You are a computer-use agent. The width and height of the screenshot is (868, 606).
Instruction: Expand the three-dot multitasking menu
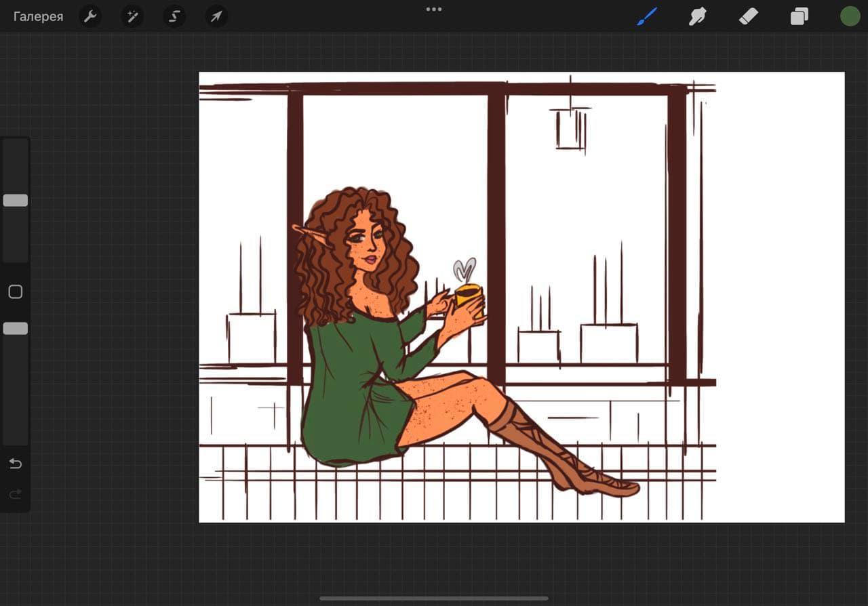coord(434,9)
